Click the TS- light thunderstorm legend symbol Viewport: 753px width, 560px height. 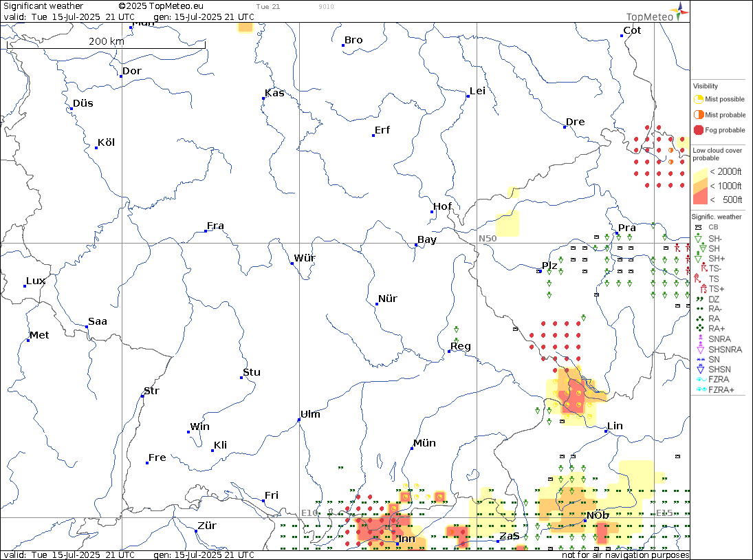pyautogui.click(x=704, y=268)
